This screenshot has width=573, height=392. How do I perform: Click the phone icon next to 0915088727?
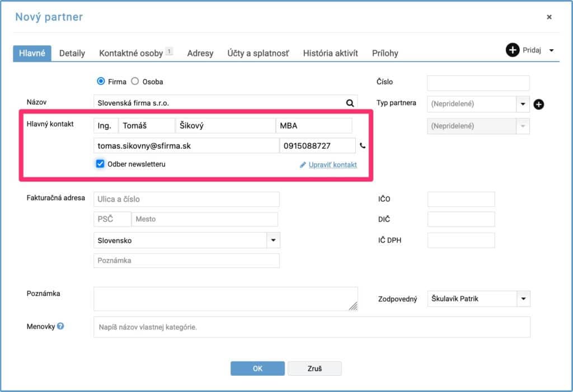click(362, 146)
